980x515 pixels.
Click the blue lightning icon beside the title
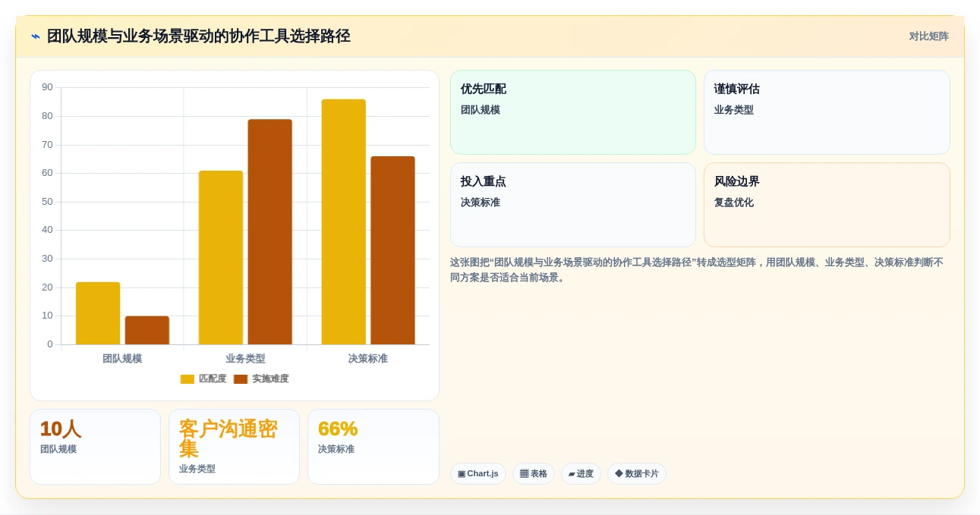point(35,36)
